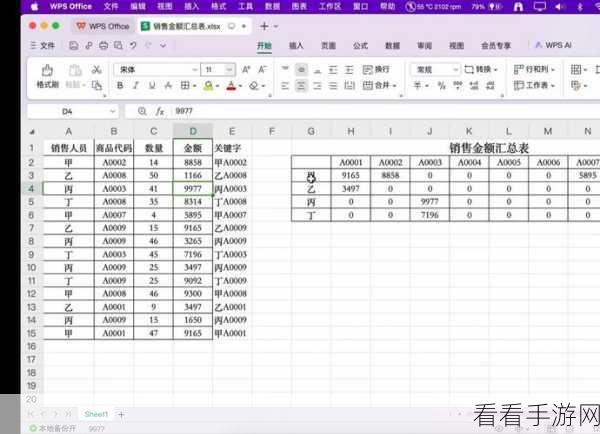Click the Save icon in quick access toolbar
This screenshot has width=600, height=434.
point(73,46)
